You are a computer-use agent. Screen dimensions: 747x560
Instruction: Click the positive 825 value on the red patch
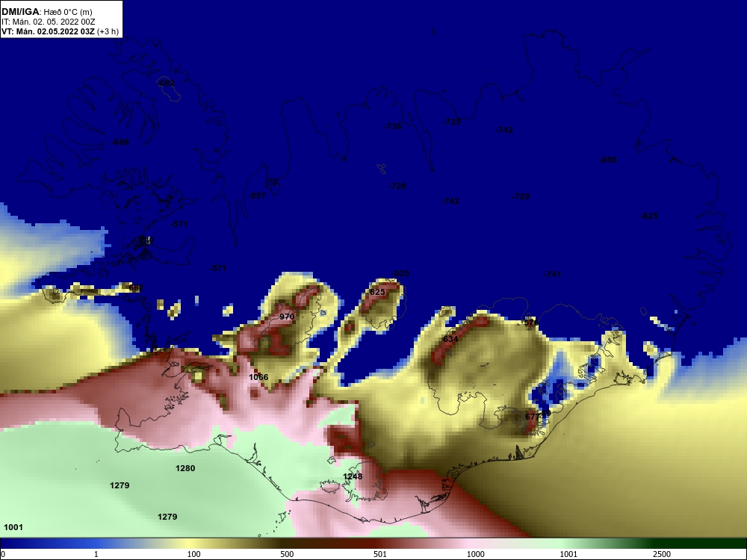coord(377,292)
